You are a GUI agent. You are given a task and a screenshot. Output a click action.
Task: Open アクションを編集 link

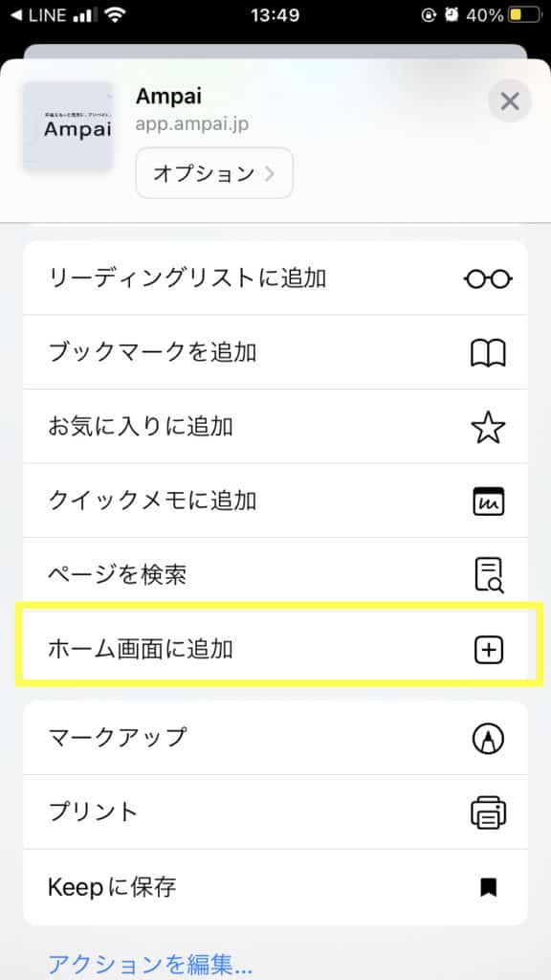[x=150, y=965]
